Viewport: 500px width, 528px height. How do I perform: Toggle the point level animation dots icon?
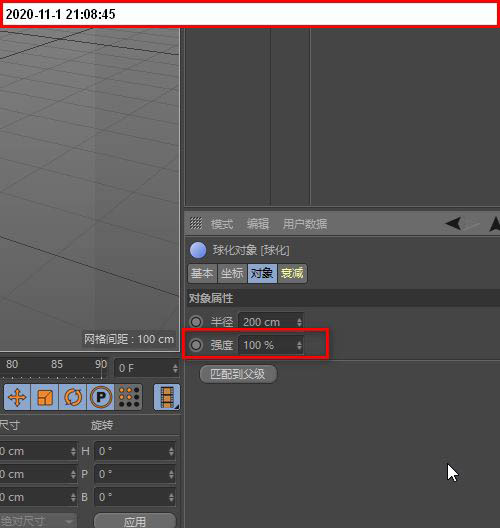129,397
